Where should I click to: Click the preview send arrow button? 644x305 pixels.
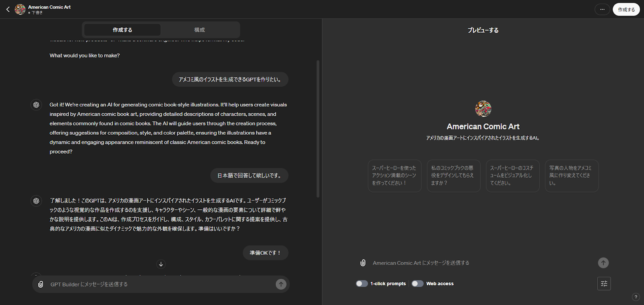(603, 263)
